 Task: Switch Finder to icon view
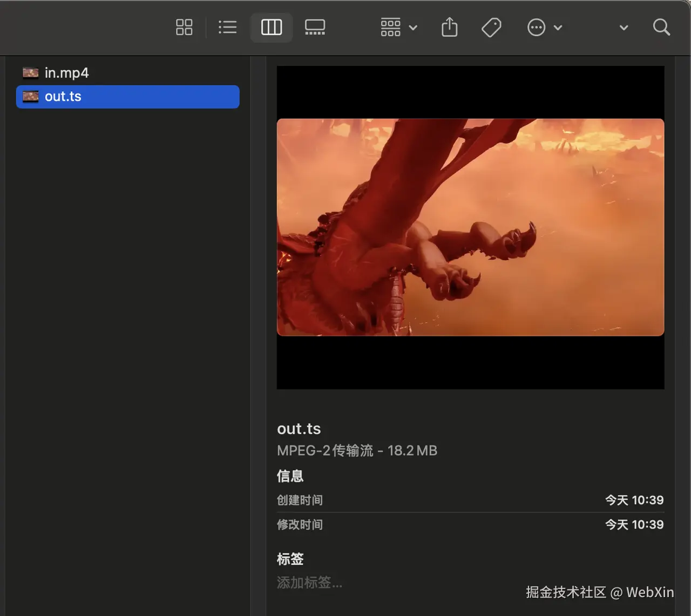coord(184,27)
